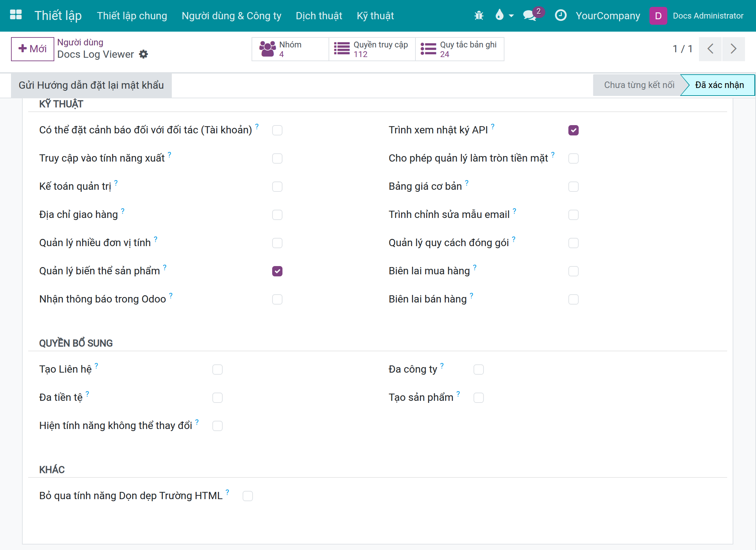This screenshot has width=756, height=550.
Task: Click help tooltip next to Đa công ty
Action: [x=442, y=365]
